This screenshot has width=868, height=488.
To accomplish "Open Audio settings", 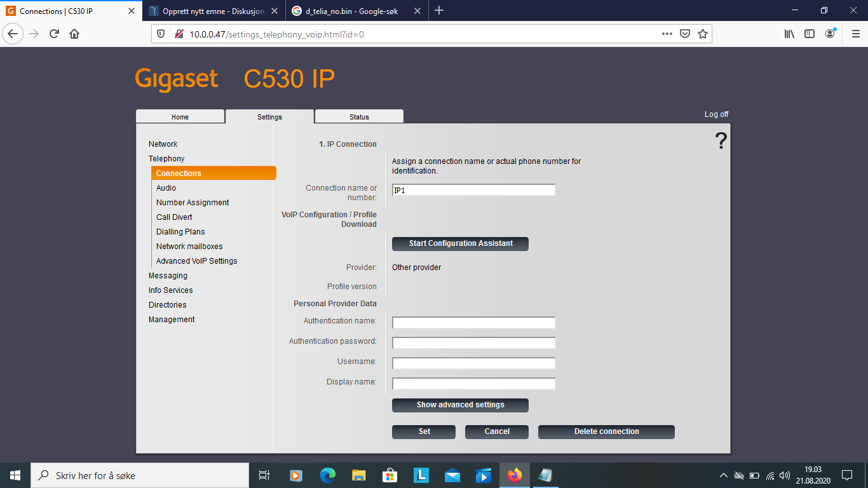I will (166, 188).
